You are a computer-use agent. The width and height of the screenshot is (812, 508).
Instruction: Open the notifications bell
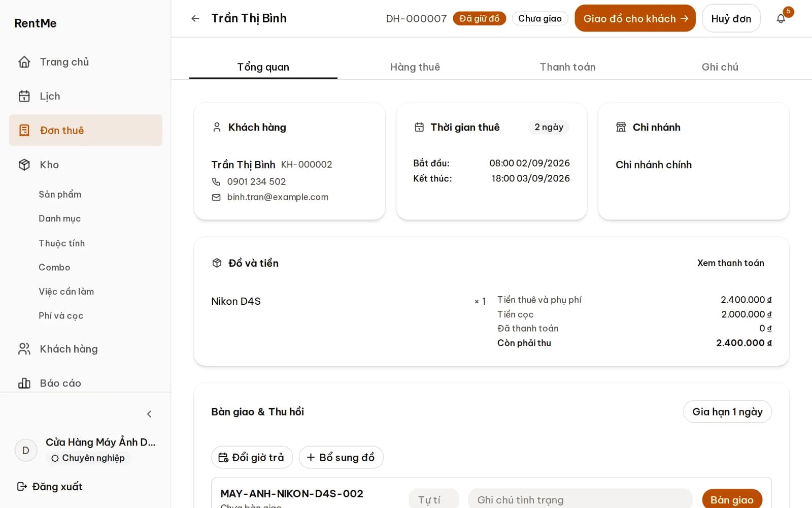[x=781, y=19]
